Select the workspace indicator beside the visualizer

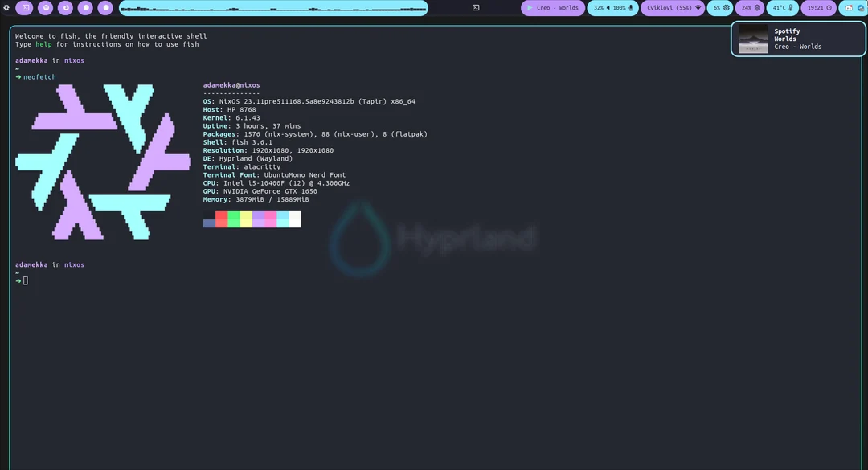pos(474,7)
